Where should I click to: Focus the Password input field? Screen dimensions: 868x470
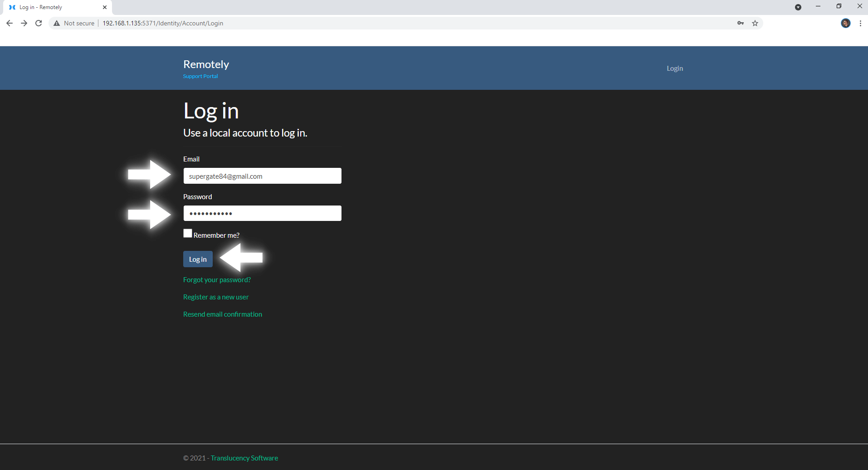point(262,213)
